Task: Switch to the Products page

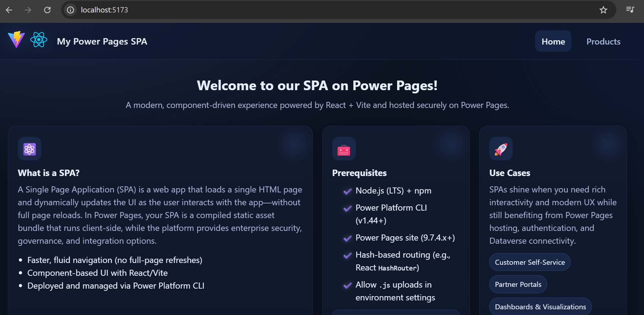Action: 603,41
